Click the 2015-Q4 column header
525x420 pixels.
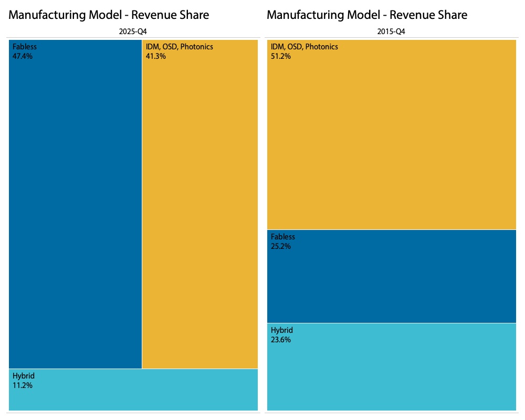(x=392, y=32)
